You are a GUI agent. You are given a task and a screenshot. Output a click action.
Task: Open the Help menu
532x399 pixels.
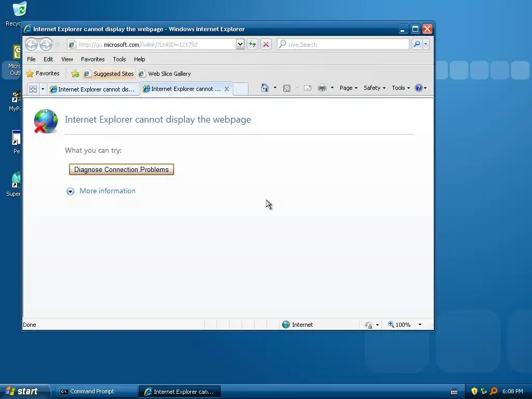[139, 59]
